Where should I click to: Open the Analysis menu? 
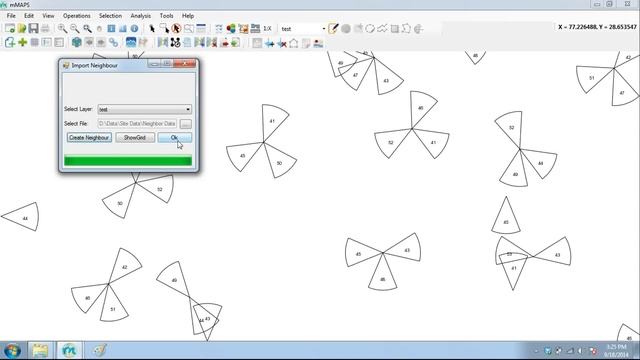coord(140,16)
